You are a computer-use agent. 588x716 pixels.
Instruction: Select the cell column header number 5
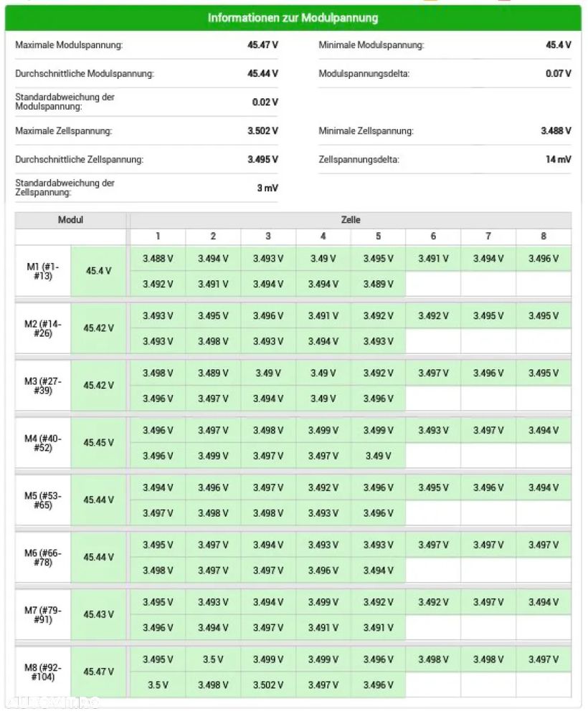(x=379, y=236)
